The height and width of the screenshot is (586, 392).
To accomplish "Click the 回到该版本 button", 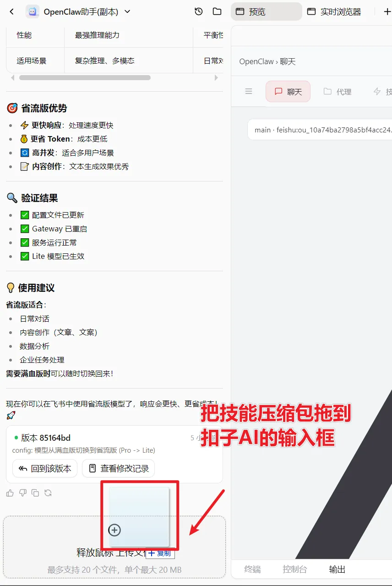I will point(45,468).
